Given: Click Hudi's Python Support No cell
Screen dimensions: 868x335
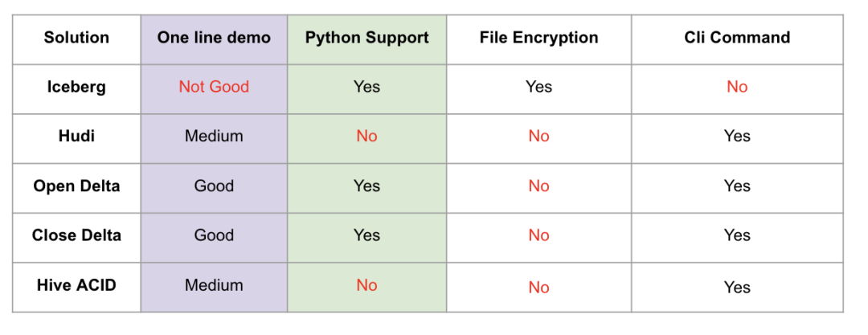Looking at the screenshot, I should [367, 137].
